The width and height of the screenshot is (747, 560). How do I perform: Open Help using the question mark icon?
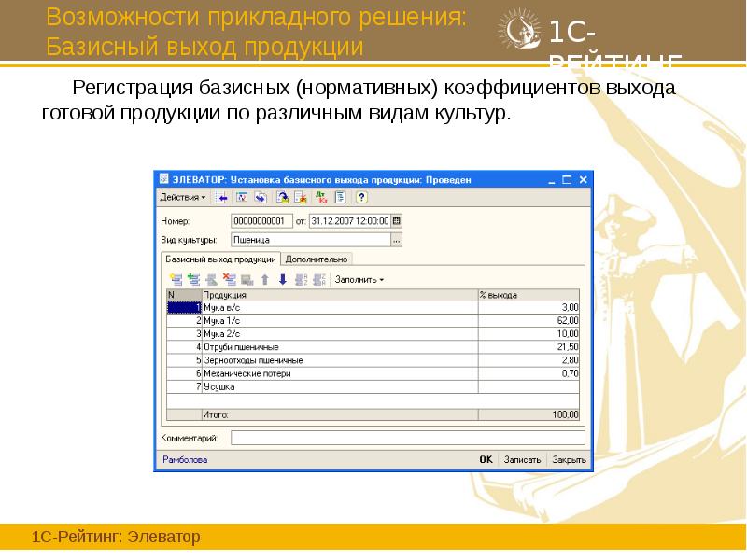pos(360,197)
